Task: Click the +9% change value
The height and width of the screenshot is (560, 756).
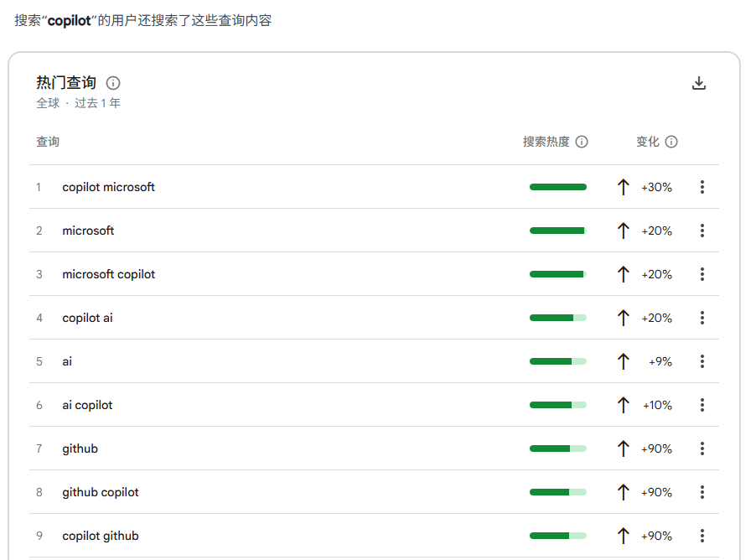Action: (x=660, y=361)
